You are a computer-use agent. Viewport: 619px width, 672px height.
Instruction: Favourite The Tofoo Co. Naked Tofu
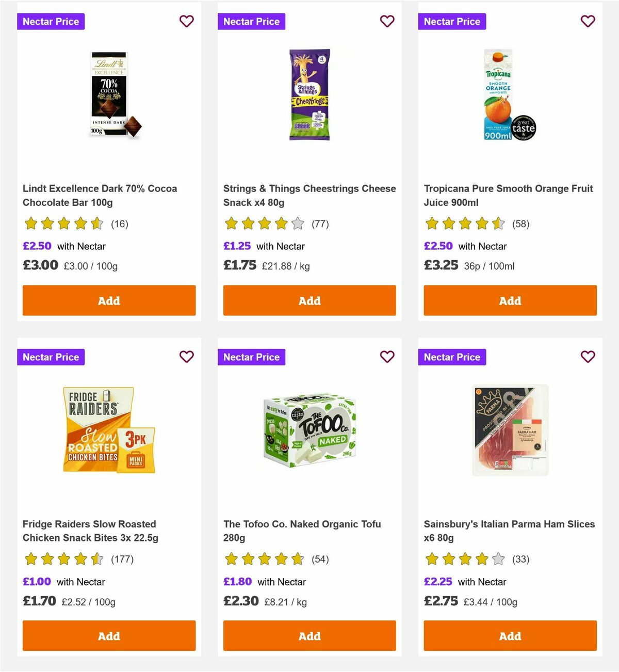387,357
